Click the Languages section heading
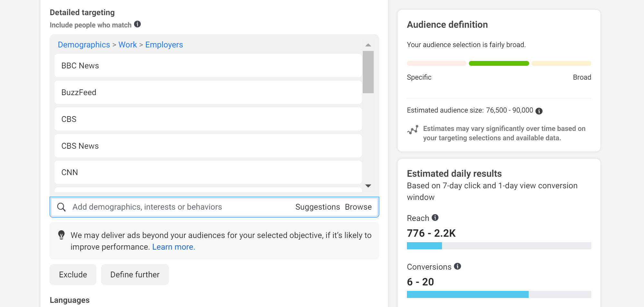644x307 pixels. pos(70,300)
